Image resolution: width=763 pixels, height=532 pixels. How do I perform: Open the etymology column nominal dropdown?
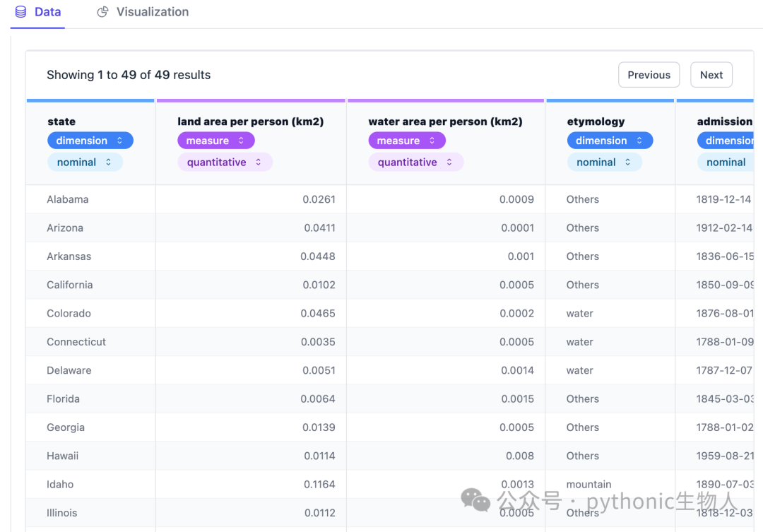tap(604, 162)
